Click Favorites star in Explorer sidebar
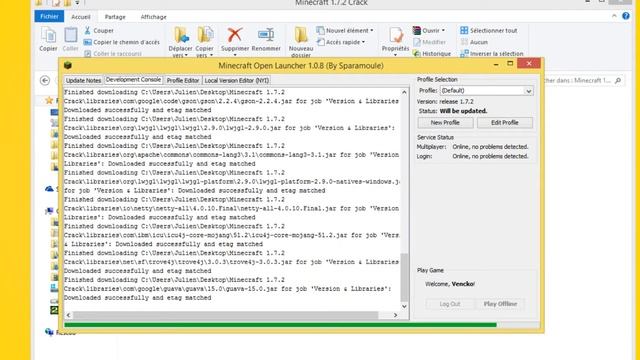 click(49, 100)
